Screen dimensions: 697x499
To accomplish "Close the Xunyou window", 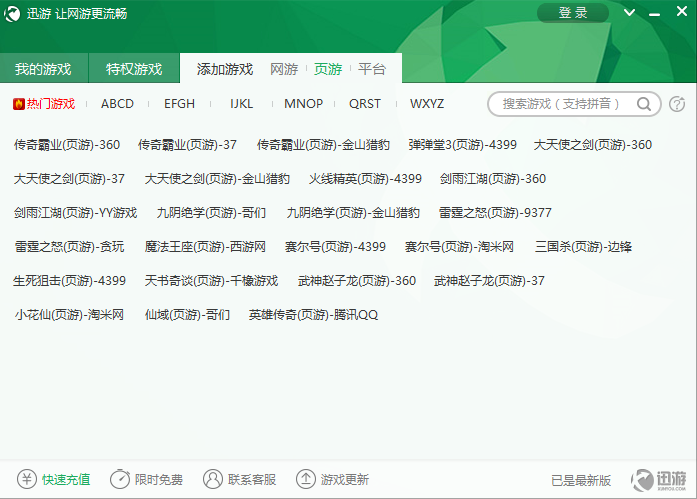I will pos(682,11).
